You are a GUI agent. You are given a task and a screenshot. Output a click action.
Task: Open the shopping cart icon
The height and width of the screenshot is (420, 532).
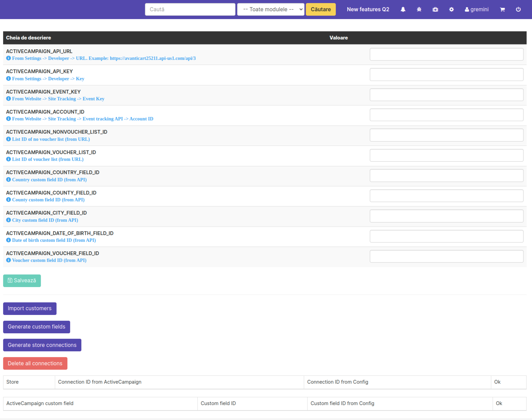(x=502, y=10)
